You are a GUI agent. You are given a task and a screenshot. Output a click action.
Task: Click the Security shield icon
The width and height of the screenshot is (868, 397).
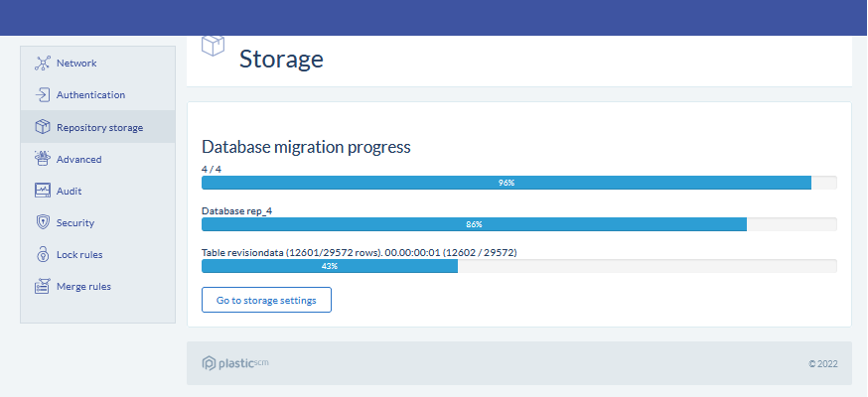point(43,222)
